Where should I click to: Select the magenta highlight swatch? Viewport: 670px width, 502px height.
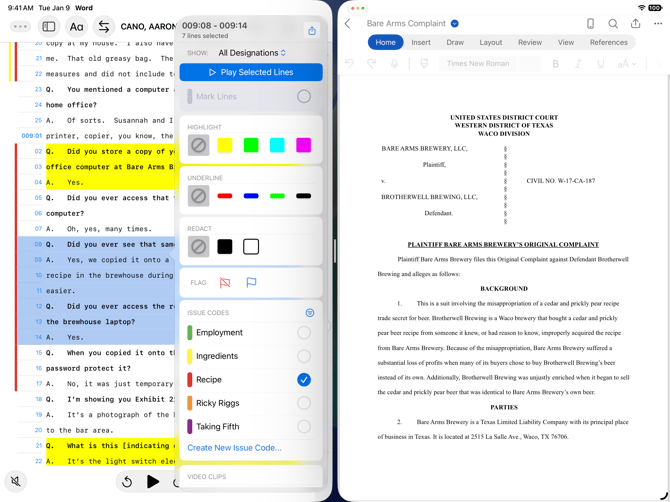point(303,145)
